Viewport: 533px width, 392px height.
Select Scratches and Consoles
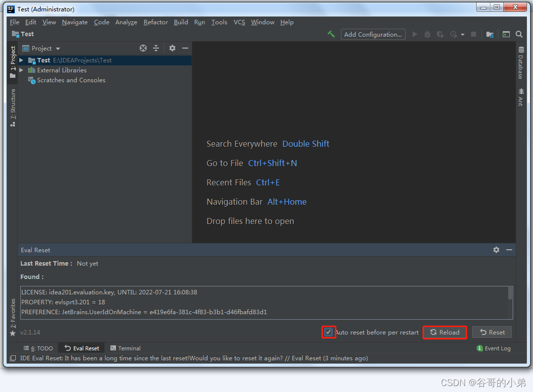point(71,80)
